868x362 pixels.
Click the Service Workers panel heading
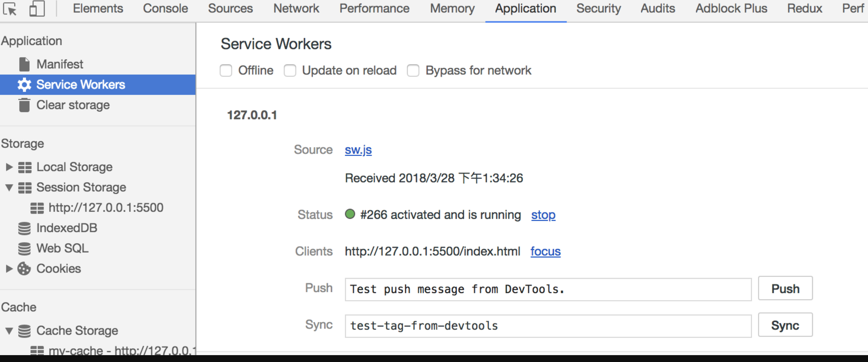(276, 44)
